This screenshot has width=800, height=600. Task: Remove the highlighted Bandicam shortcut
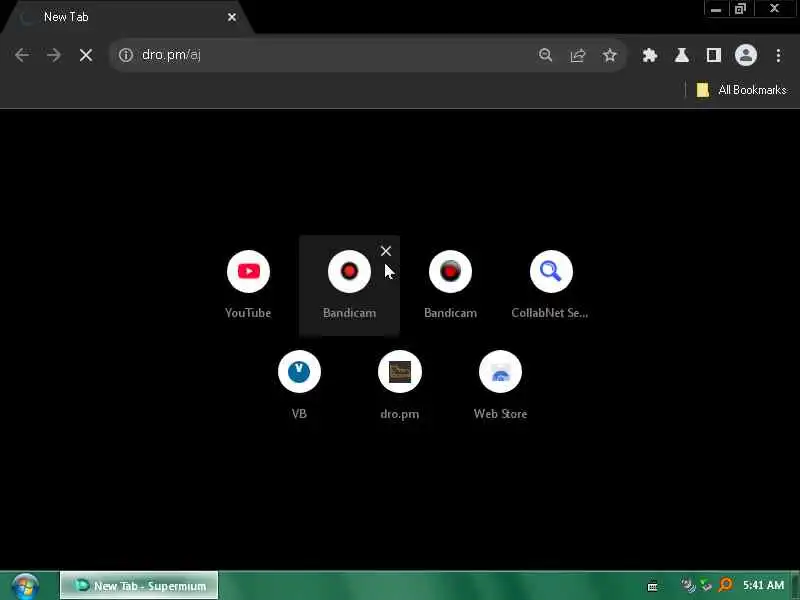[386, 251]
